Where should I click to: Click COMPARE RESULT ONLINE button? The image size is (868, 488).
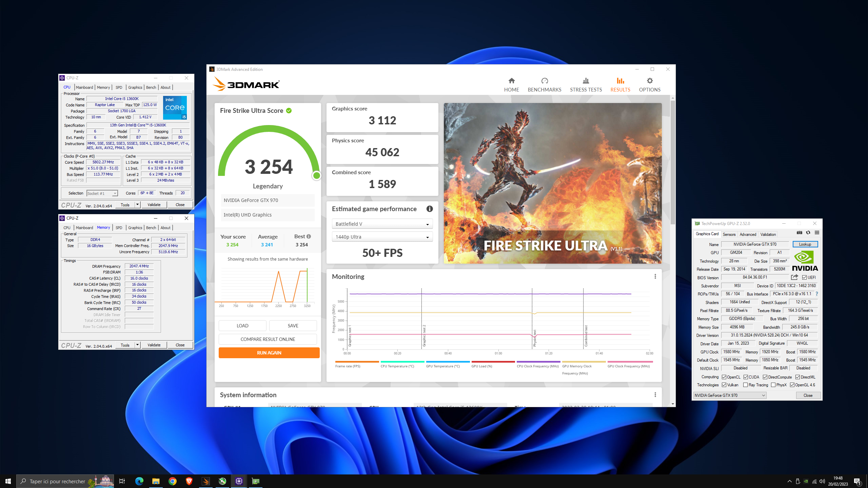pyautogui.click(x=268, y=339)
